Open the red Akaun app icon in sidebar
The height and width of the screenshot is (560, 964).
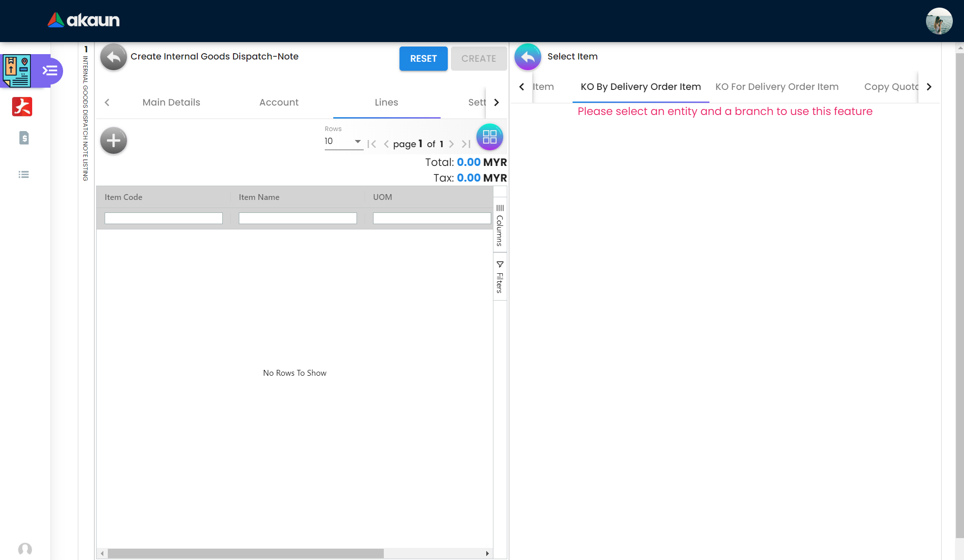tap(22, 106)
